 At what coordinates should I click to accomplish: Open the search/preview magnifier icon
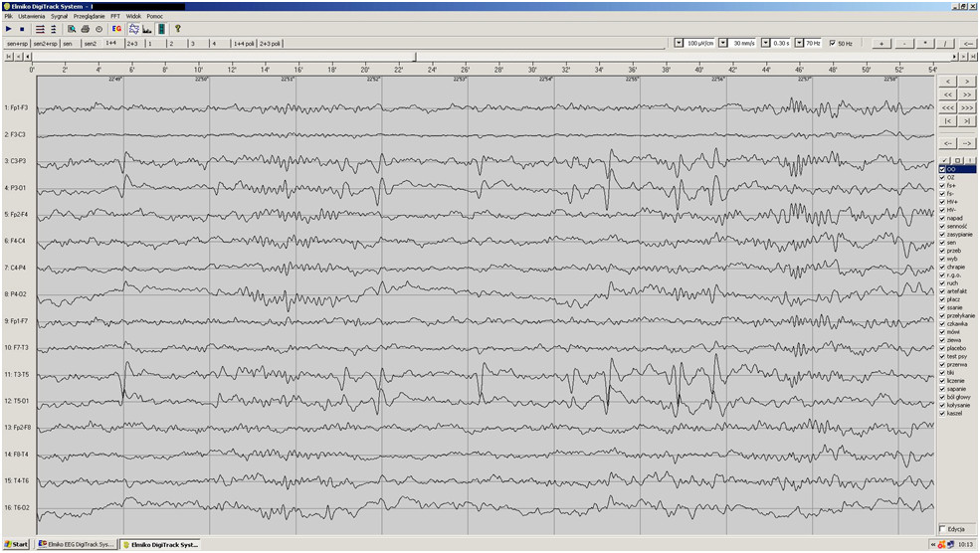(72, 29)
